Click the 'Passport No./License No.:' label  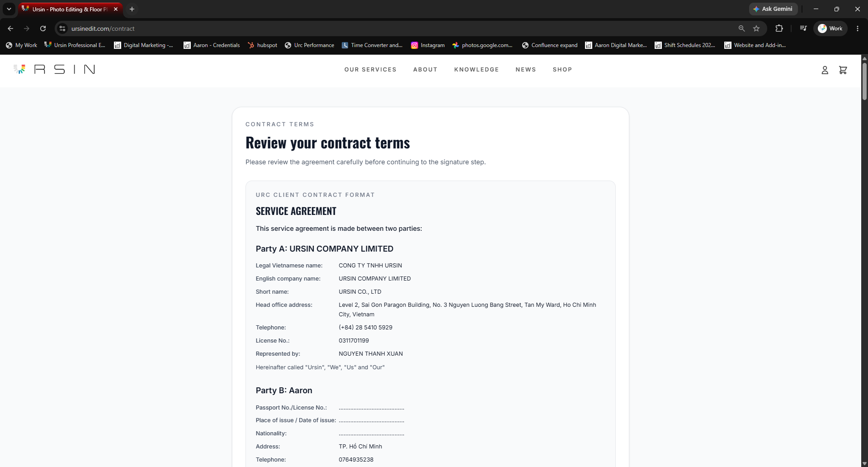point(291,408)
